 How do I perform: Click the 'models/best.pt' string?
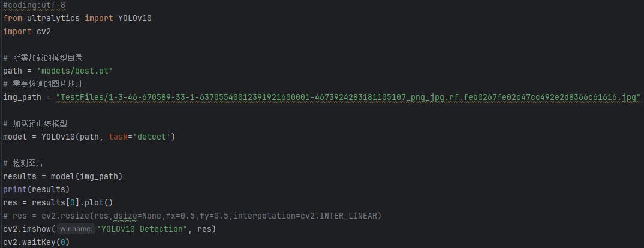(75, 71)
